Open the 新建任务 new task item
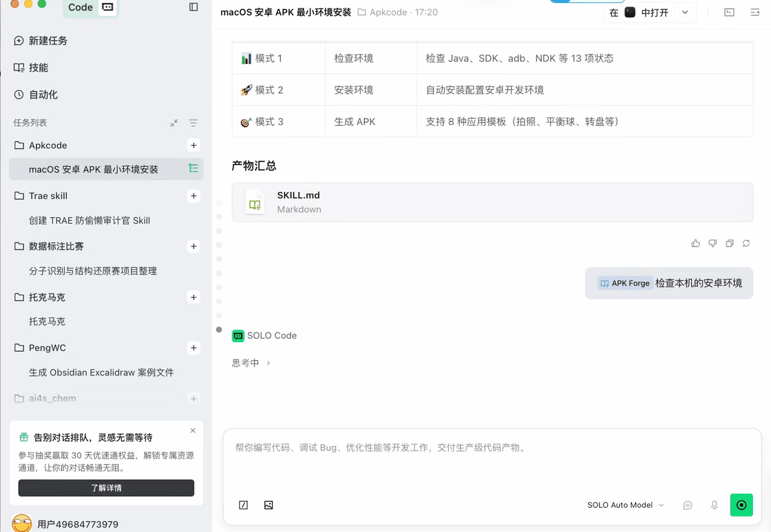771x532 pixels. point(40,41)
